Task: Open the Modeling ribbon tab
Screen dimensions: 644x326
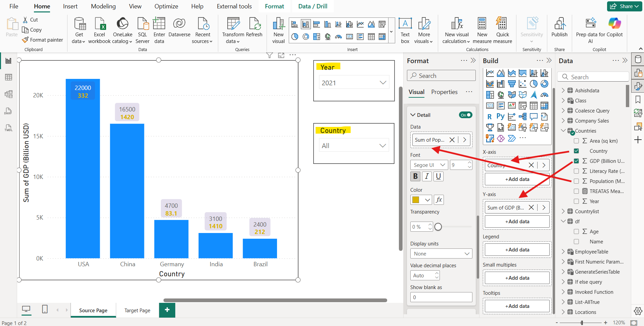Action: coord(103,6)
